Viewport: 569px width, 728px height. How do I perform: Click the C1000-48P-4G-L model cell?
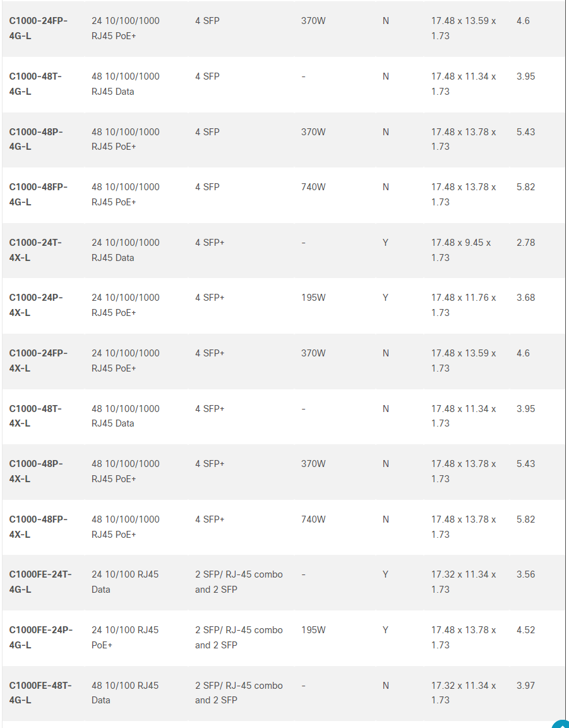coord(36,139)
